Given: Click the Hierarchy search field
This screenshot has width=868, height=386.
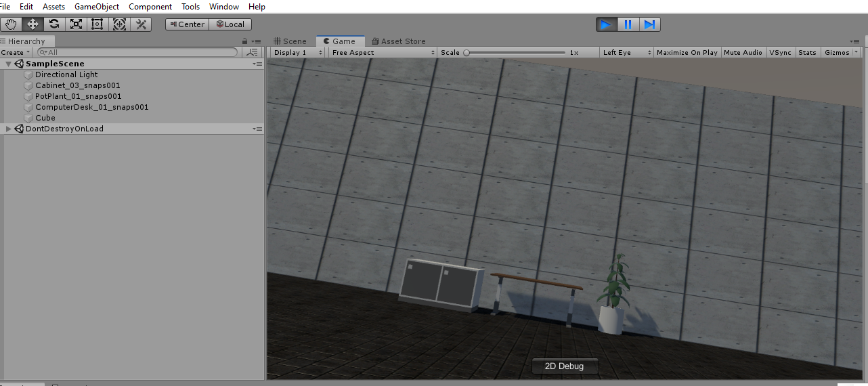Looking at the screenshot, I should tap(137, 52).
